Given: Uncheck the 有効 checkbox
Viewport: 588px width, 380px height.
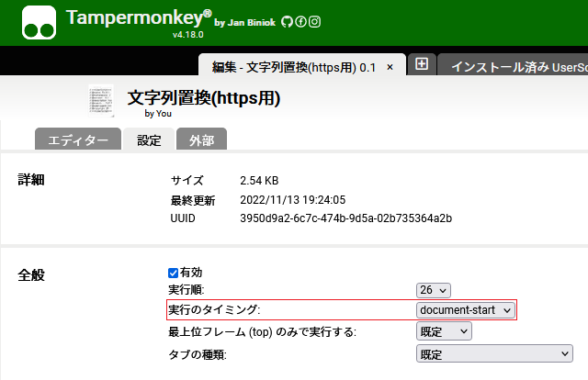Looking at the screenshot, I should coord(173,273).
